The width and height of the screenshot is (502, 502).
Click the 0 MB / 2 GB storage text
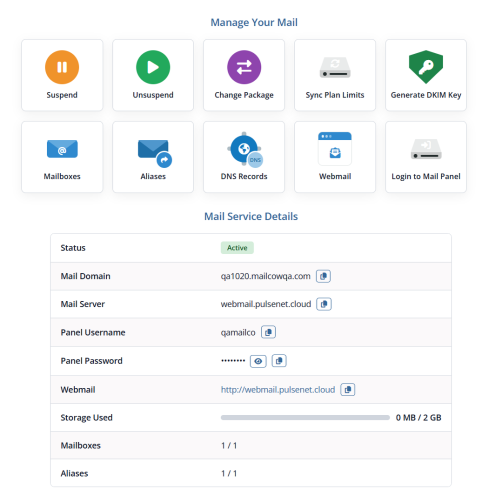(x=418, y=417)
